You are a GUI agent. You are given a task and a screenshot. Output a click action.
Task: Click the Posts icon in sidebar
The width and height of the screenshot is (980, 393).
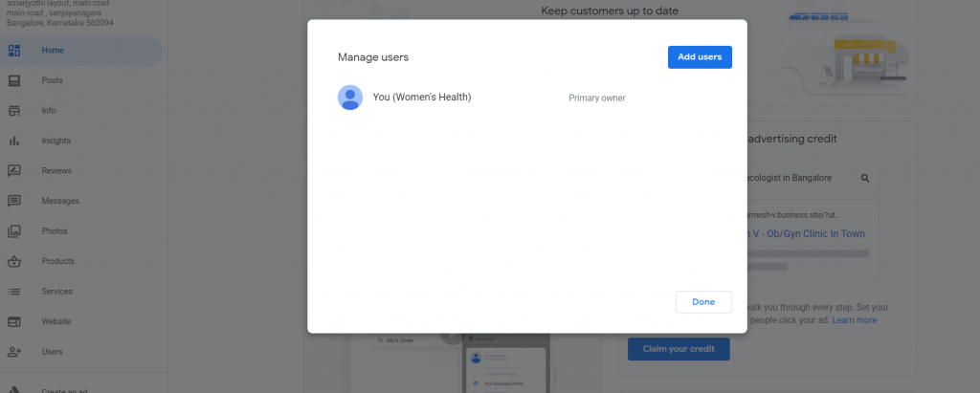point(14,80)
